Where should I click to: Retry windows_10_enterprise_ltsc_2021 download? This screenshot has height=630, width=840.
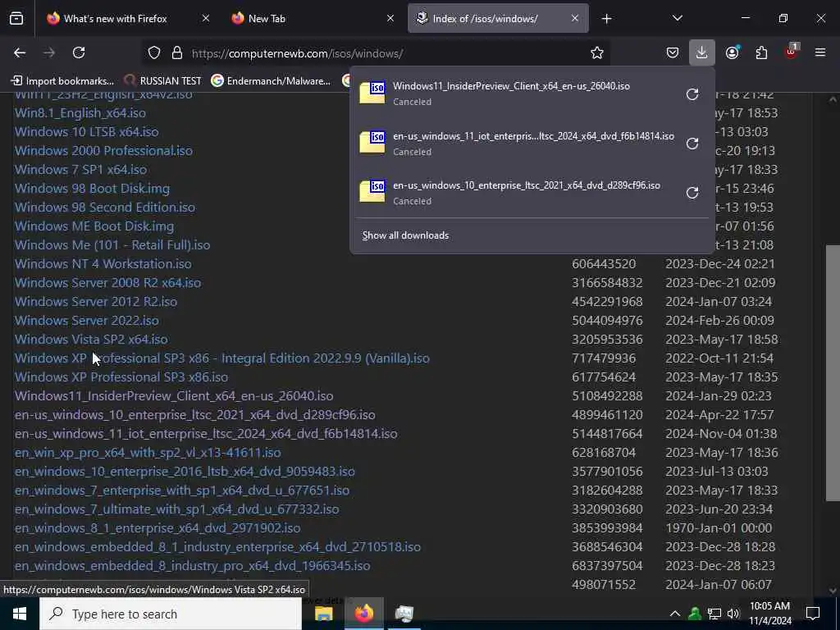692,193
